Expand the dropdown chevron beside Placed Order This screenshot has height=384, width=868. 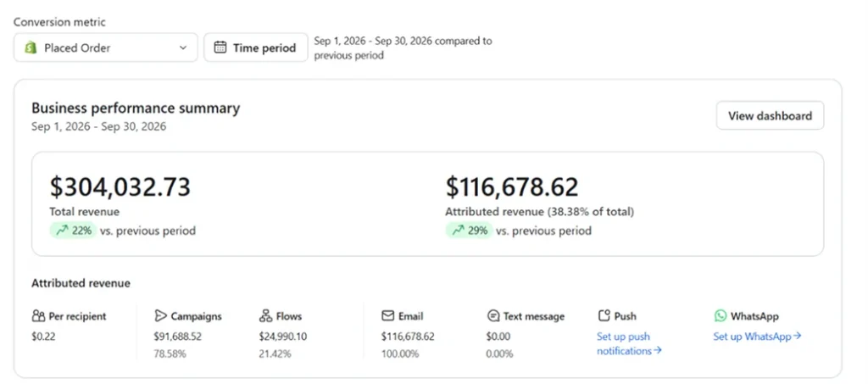click(x=183, y=47)
